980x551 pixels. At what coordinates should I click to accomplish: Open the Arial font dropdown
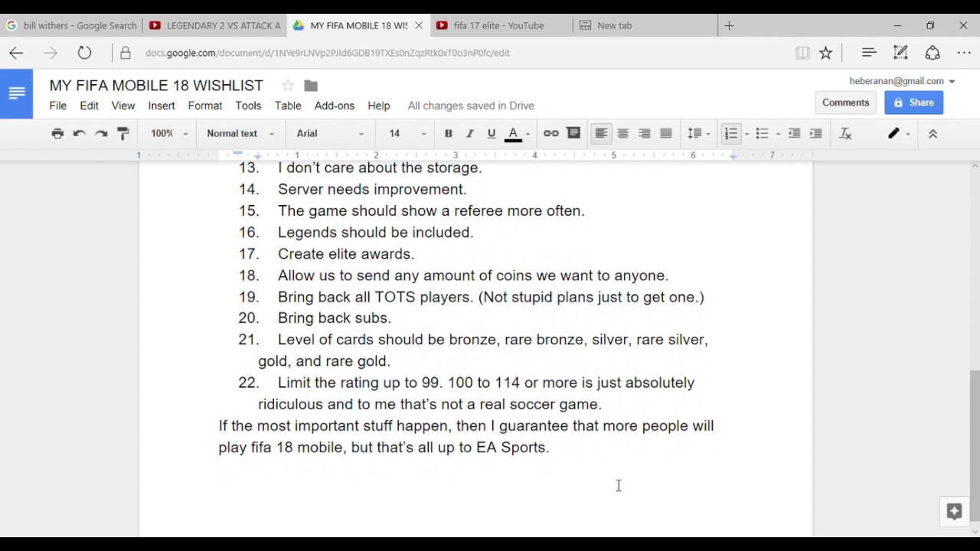pos(330,133)
